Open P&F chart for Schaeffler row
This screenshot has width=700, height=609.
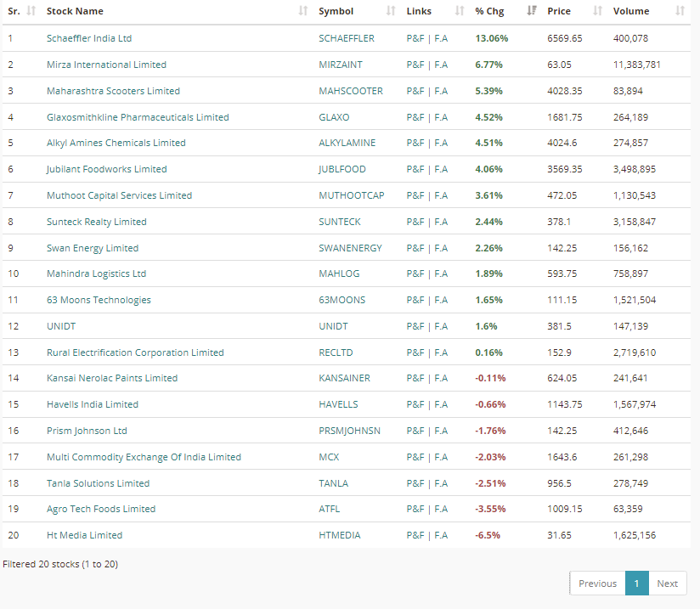coord(415,38)
